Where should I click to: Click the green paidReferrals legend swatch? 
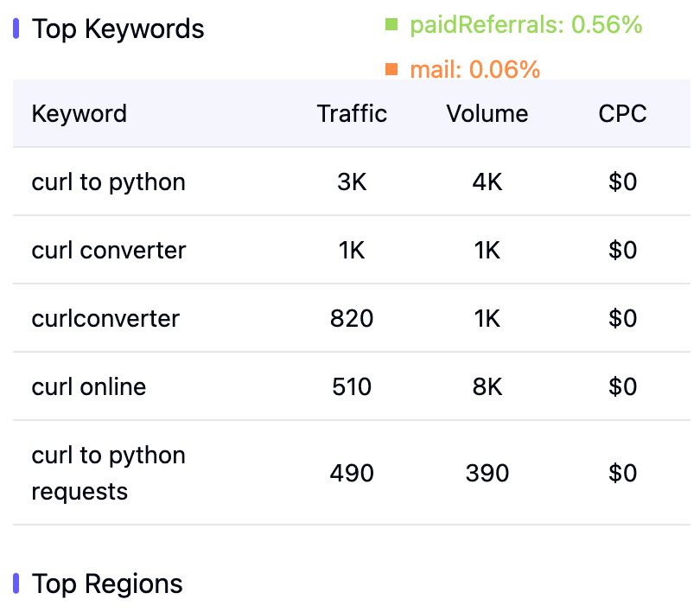(x=391, y=25)
